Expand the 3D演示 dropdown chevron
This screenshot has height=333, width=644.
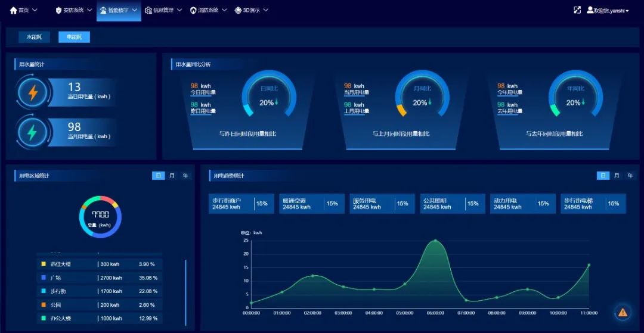point(266,10)
